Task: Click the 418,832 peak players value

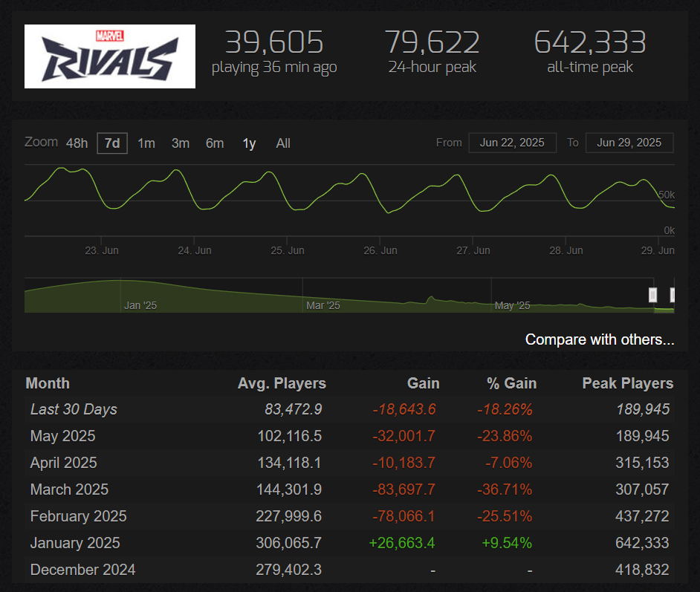Action: pos(642,570)
